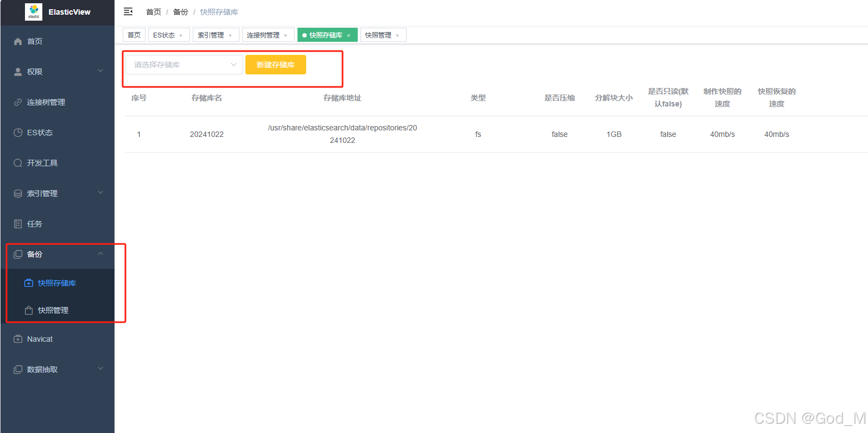
Task: Close the 快照管理 tab
Action: (397, 35)
